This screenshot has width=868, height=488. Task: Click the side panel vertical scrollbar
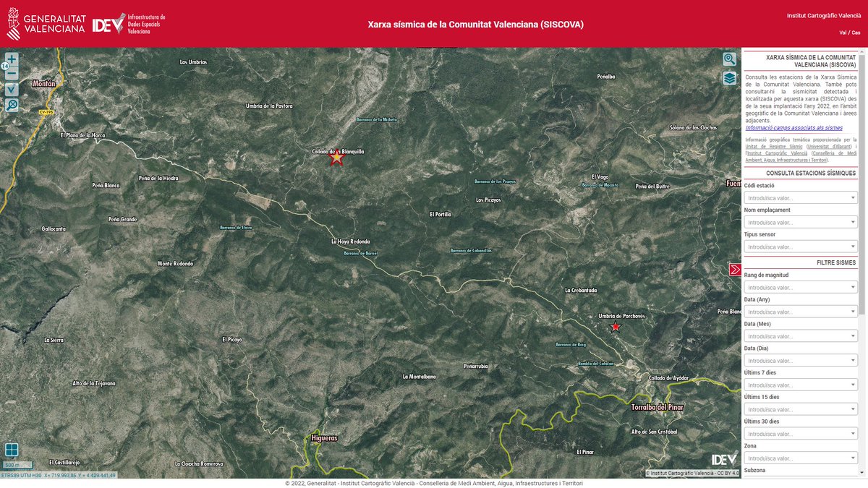coord(861,184)
